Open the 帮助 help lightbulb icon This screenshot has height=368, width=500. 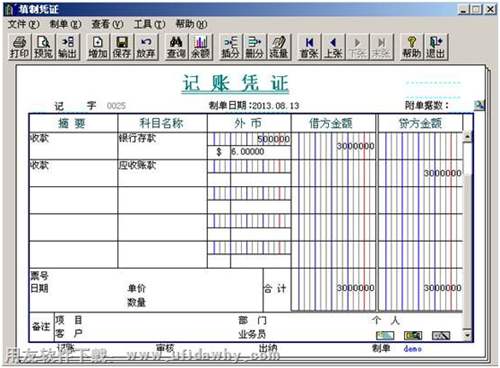(x=412, y=47)
